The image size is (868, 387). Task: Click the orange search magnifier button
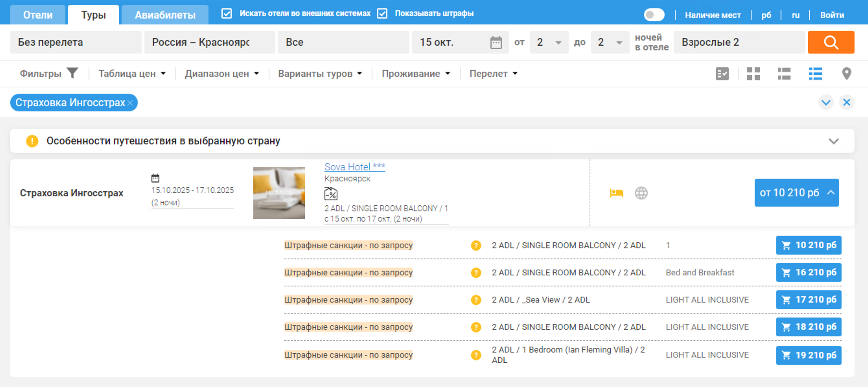(831, 42)
